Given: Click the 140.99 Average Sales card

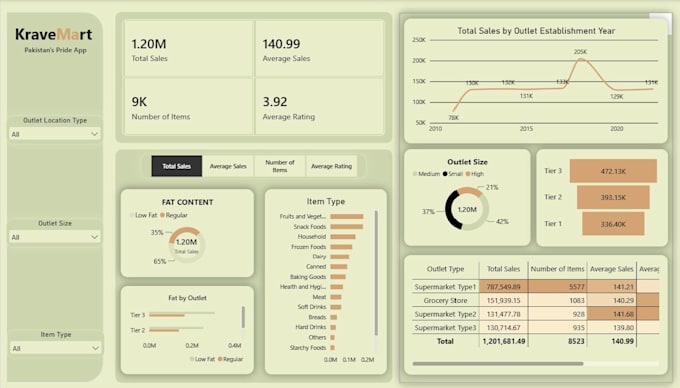Looking at the screenshot, I should [x=320, y=49].
